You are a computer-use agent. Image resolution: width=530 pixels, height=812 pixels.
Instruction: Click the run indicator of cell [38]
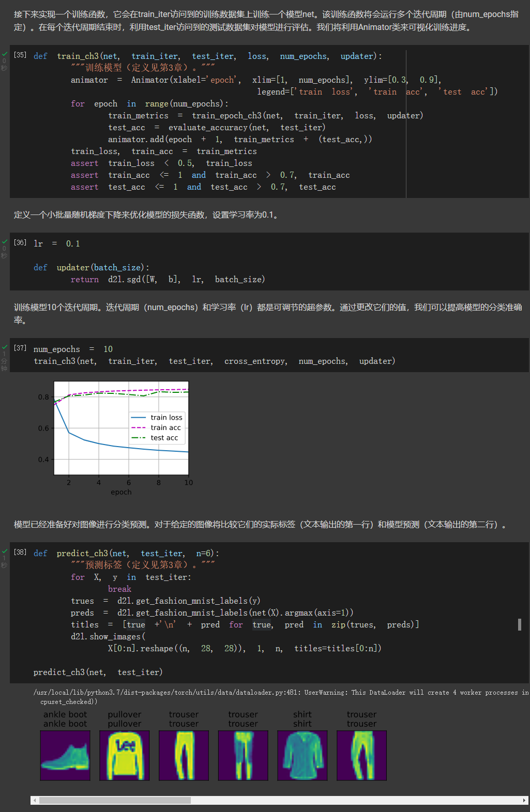20,552
